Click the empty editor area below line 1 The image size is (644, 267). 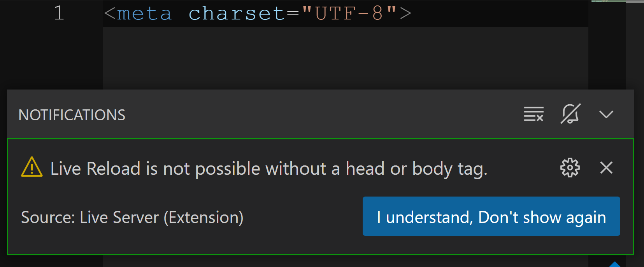pos(346,58)
